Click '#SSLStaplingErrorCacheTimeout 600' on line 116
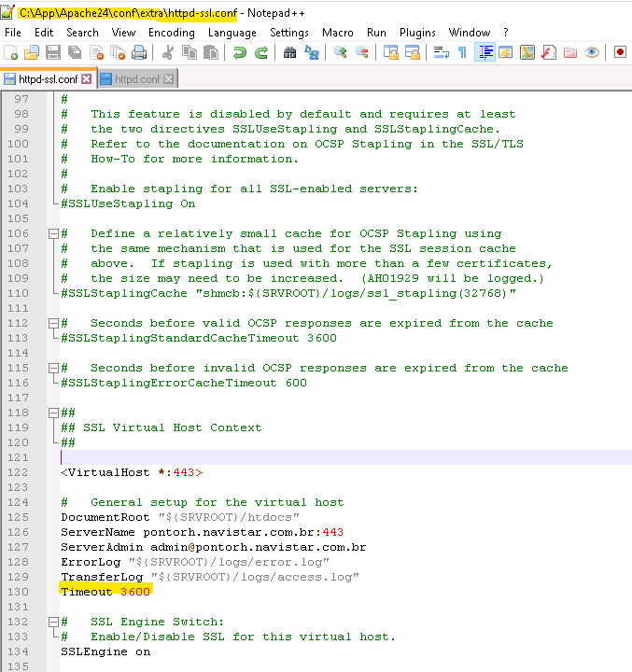632x672 pixels. pyautogui.click(x=184, y=383)
